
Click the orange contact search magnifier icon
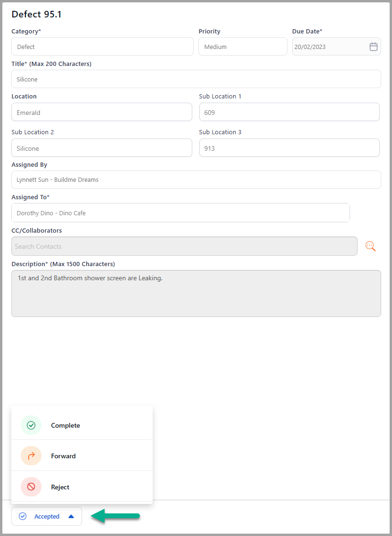[370, 246]
